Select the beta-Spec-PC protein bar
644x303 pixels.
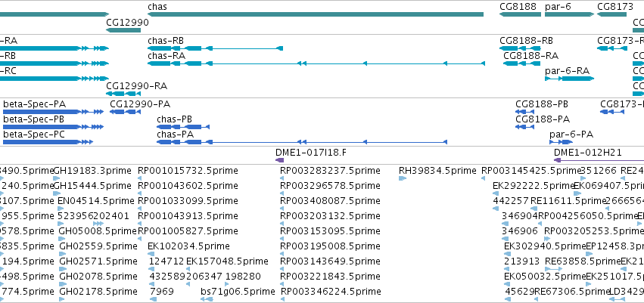tap(48, 142)
